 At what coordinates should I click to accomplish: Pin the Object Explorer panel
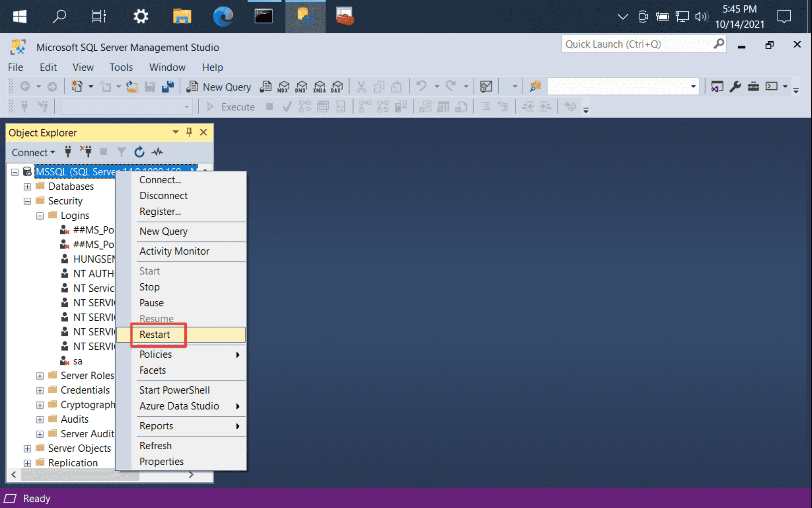189,132
